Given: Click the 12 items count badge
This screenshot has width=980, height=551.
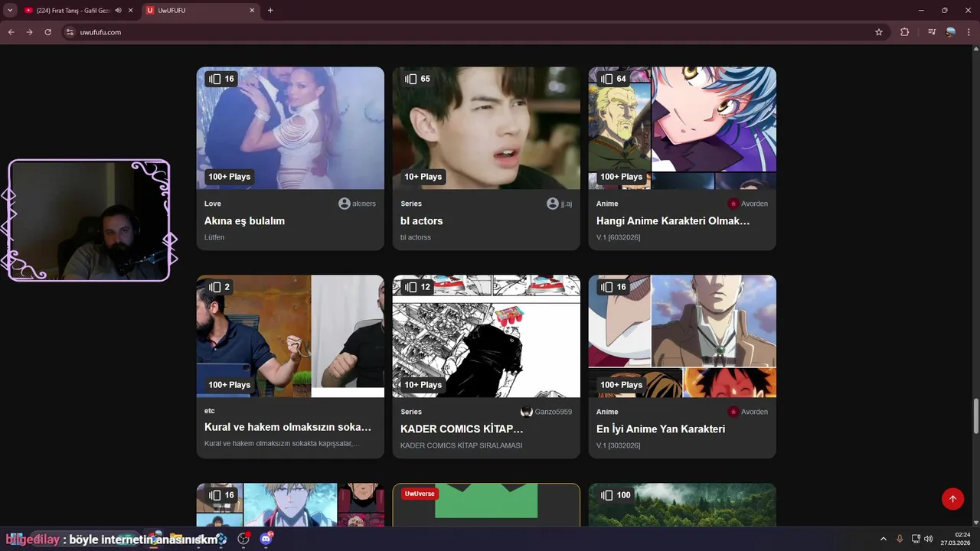Looking at the screenshot, I should click(417, 287).
